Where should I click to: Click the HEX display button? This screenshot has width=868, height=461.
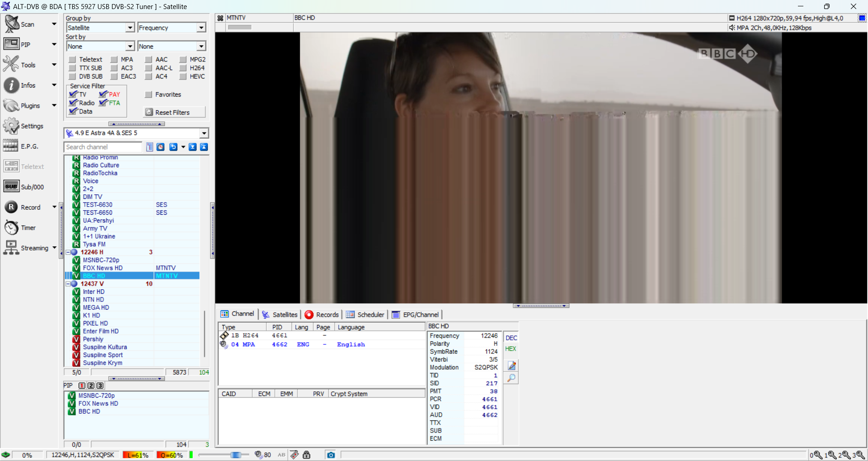tap(511, 348)
